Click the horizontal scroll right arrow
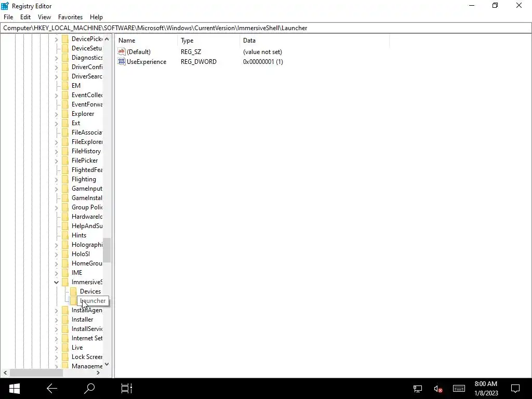This screenshot has width=532, height=399. pos(98,373)
